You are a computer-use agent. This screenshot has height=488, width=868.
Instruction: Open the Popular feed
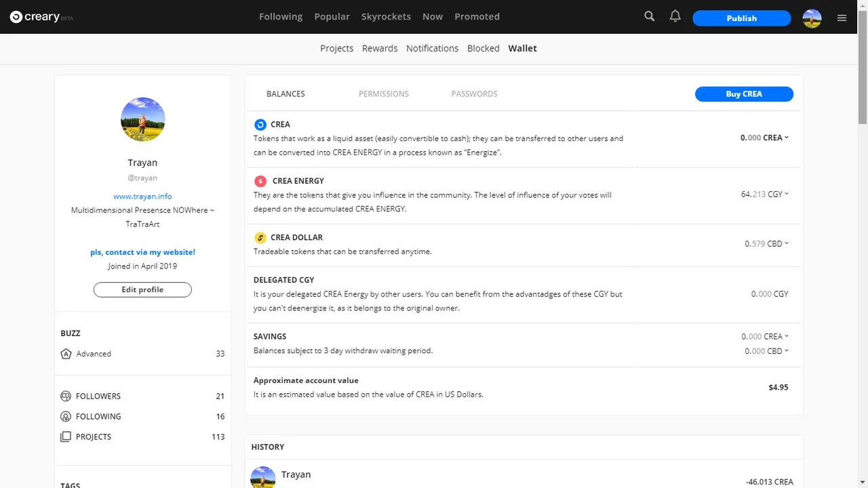332,16
